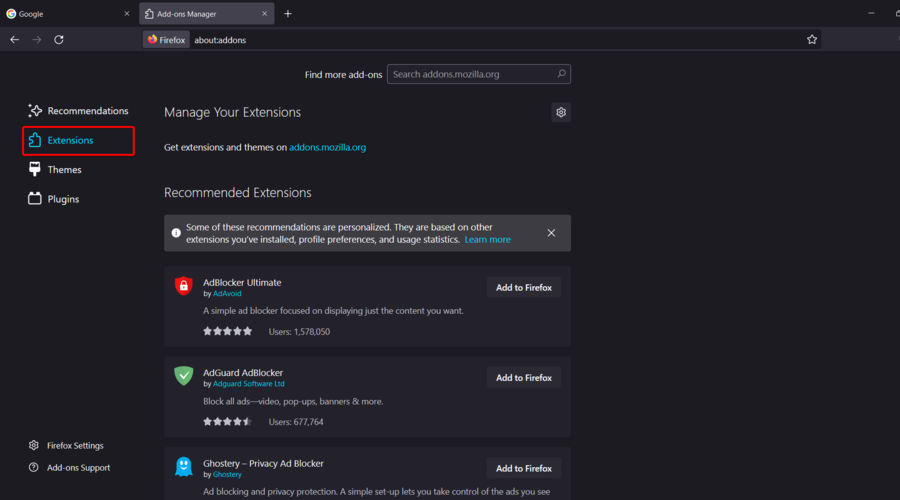Select Extensions in the sidebar
Image resolution: width=900 pixels, height=500 pixels.
pyautogui.click(x=78, y=140)
